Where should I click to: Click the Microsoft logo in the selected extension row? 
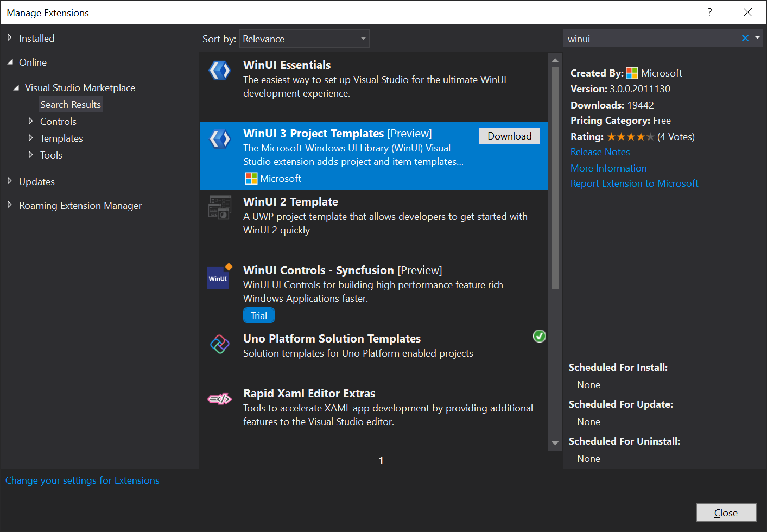[x=251, y=178]
